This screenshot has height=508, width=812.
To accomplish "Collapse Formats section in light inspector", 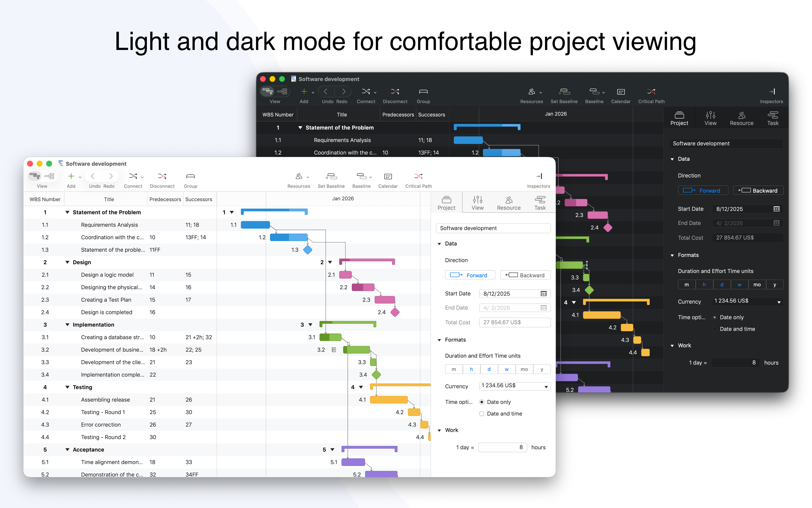I will coord(439,340).
